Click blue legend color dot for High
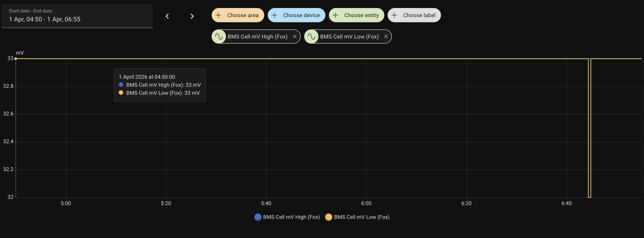 point(258,217)
